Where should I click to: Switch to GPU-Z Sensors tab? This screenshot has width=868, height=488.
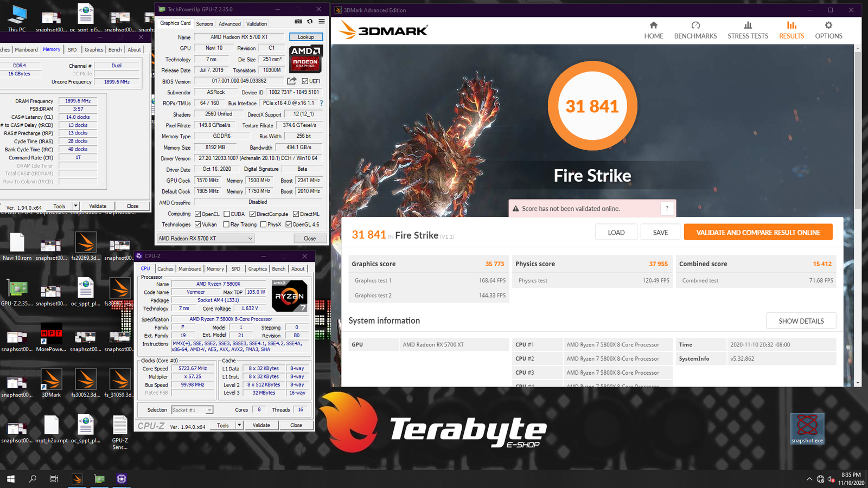tap(205, 24)
